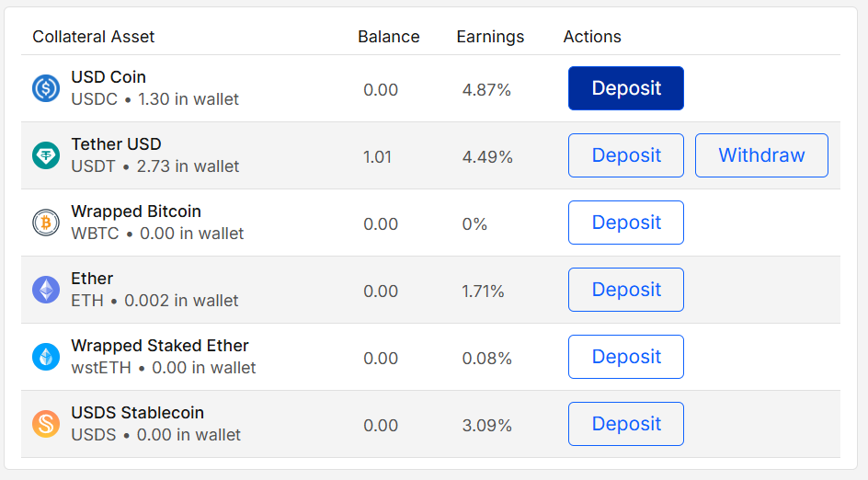Click the Actions column header

(592, 37)
